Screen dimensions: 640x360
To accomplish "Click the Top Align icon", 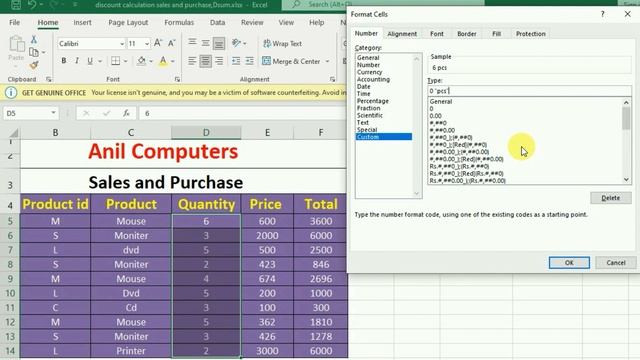I will click(x=192, y=43).
